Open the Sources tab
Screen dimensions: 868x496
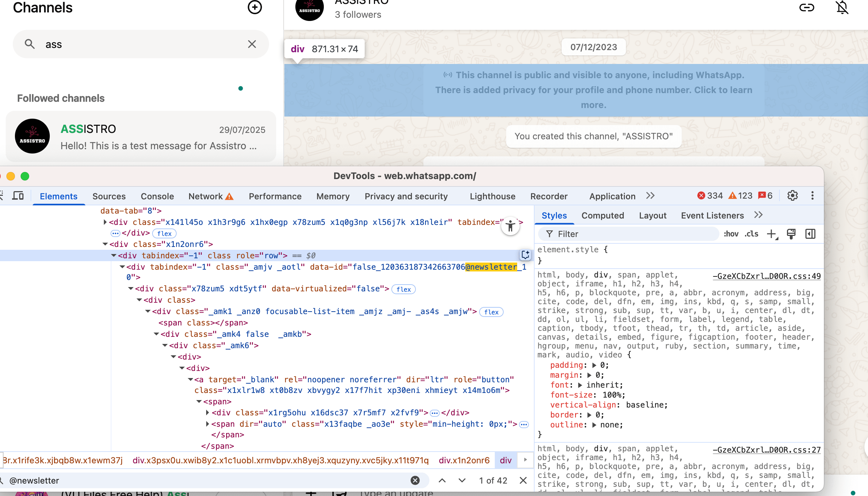[109, 196]
